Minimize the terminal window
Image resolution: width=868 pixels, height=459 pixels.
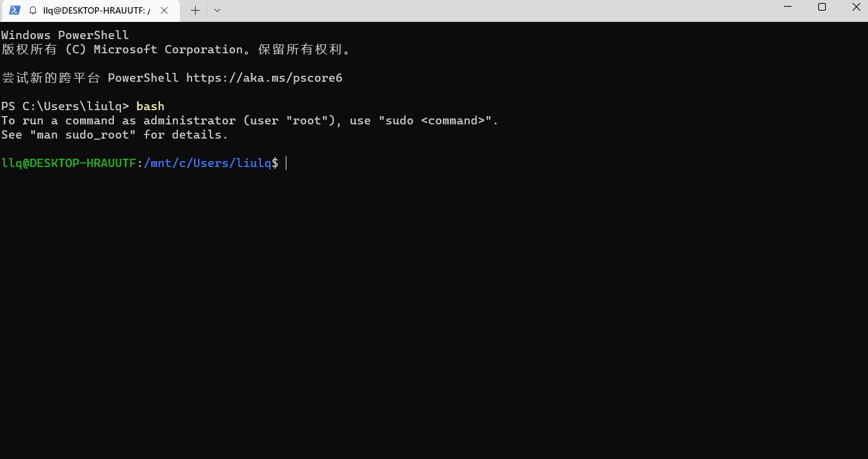click(787, 8)
